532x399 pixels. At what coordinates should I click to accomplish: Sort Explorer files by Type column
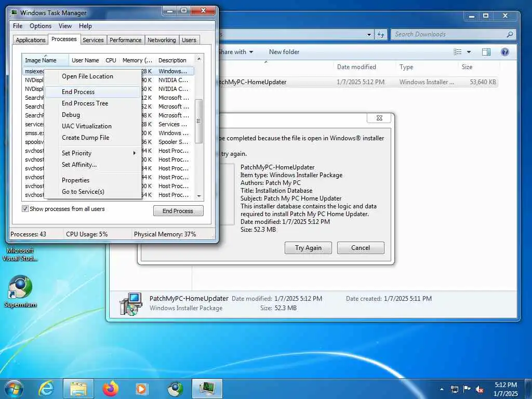427,67
